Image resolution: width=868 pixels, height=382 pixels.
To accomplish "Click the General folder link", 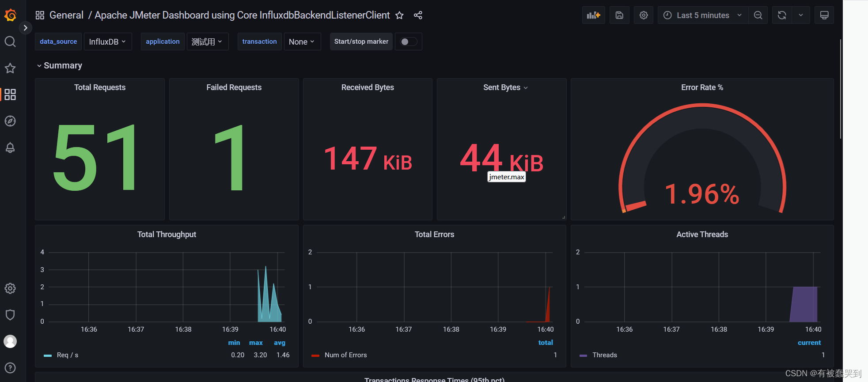I will coord(66,15).
